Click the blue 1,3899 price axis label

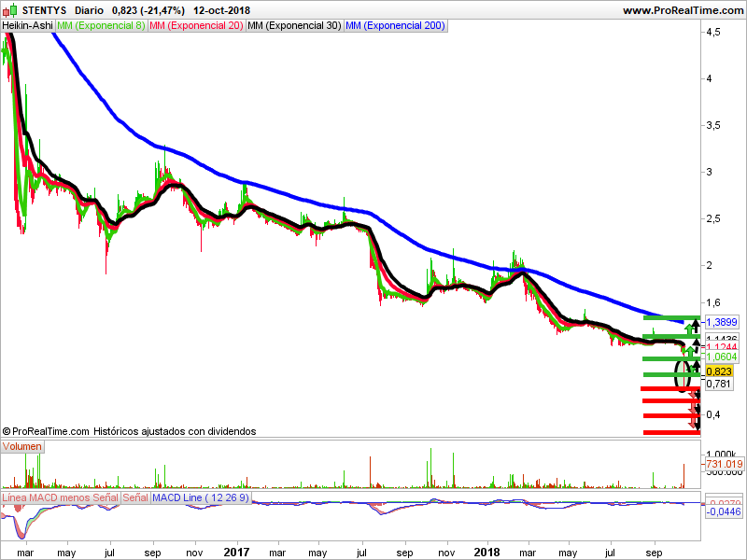coord(721,322)
